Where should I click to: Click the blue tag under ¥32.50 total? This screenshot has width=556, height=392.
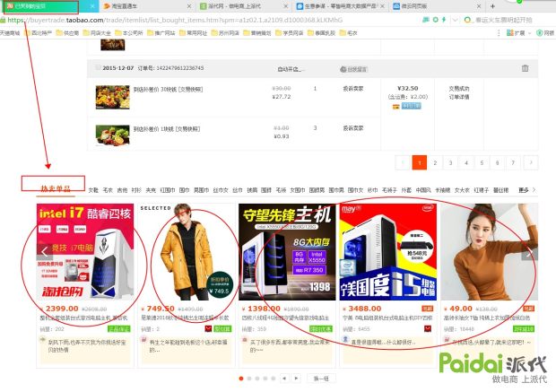[411, 106]
